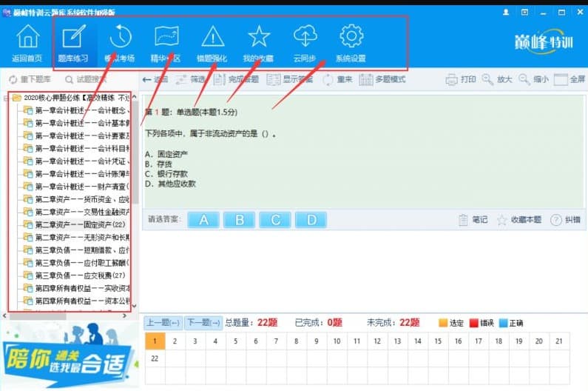
Task: Jump to question number 5
Action: tap(235, 341)
